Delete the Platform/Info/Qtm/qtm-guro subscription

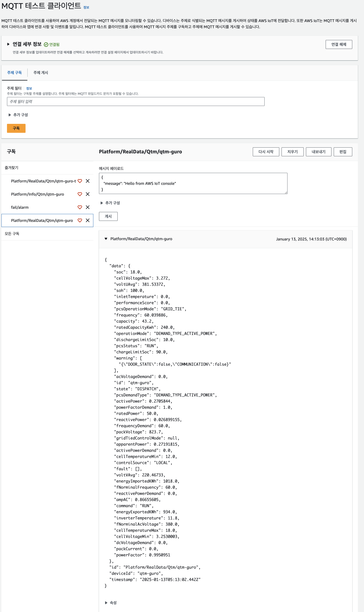[88, 194]
